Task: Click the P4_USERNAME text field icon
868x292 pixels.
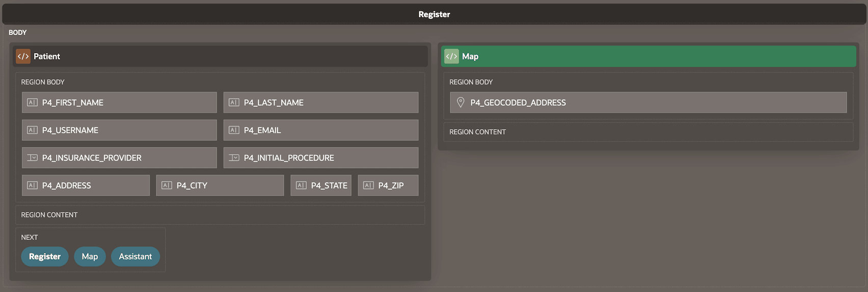Action: [32, 130]
